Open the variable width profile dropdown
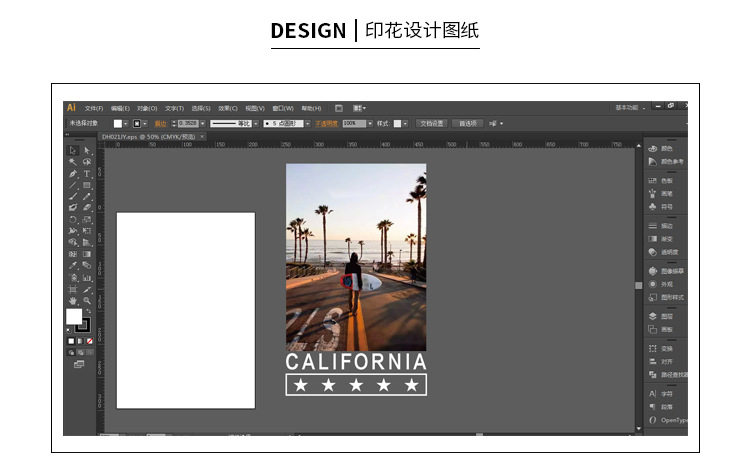The image size is (750, 464). point(256,124)
